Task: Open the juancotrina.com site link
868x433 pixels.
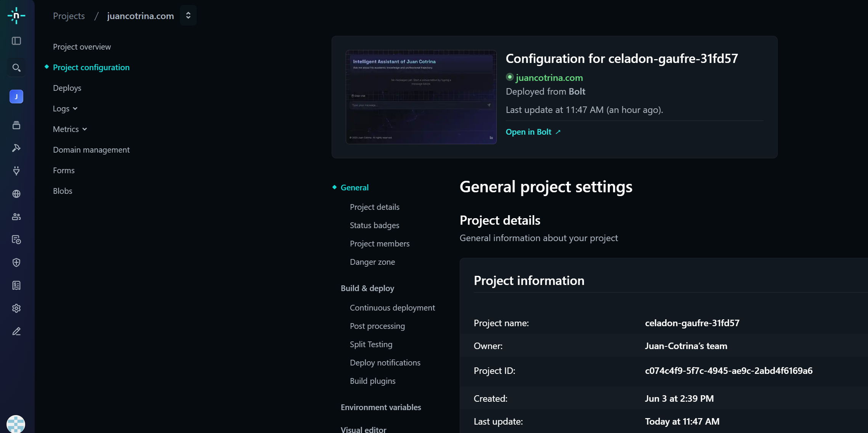Action: (549, 78)
